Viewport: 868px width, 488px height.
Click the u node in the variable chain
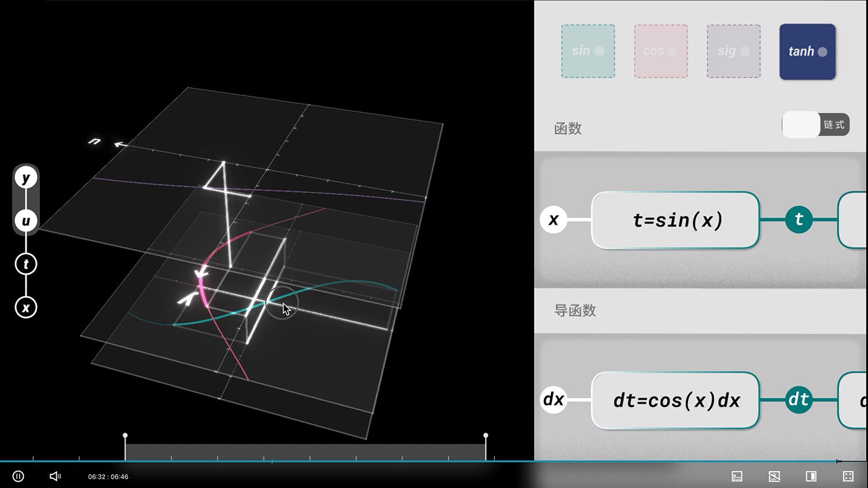point(26,221)
